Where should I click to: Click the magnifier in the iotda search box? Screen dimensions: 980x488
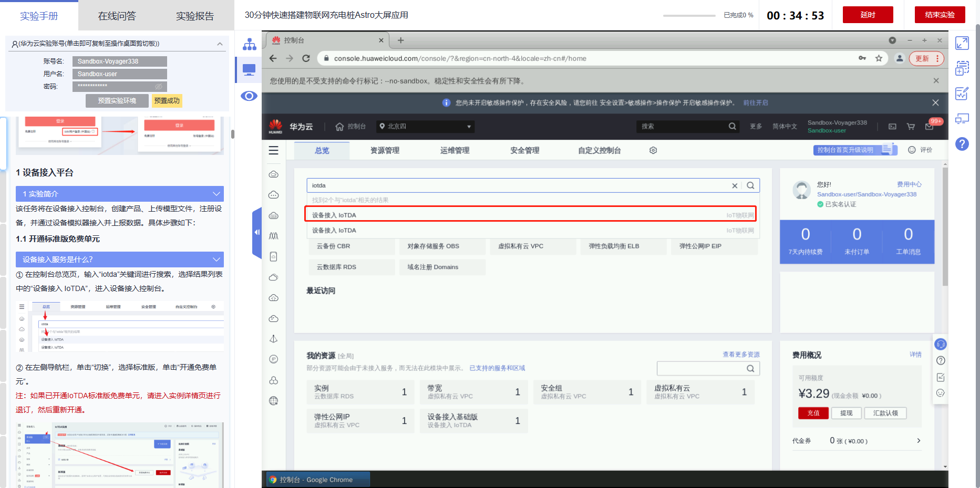pyautogui.click(x=750, y=185)
